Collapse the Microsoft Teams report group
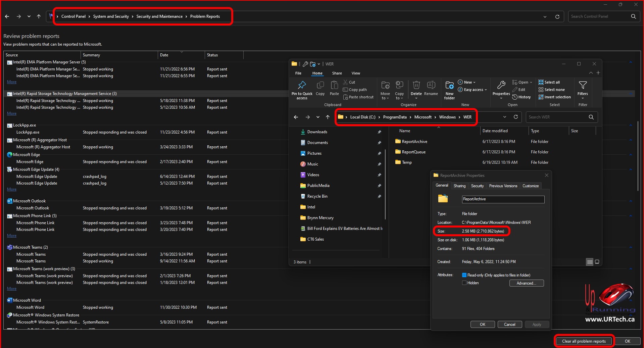The height and width of the screenshot is (348, 644). [631, 248]
